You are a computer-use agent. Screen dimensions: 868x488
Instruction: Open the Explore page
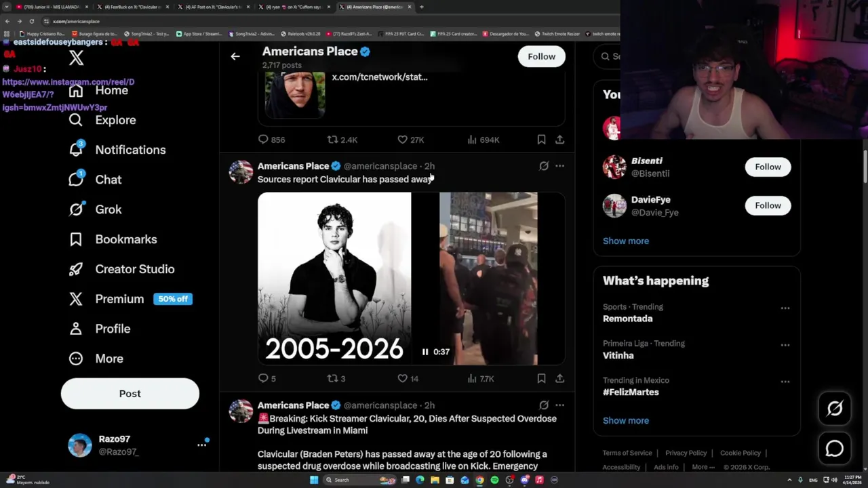102,120
